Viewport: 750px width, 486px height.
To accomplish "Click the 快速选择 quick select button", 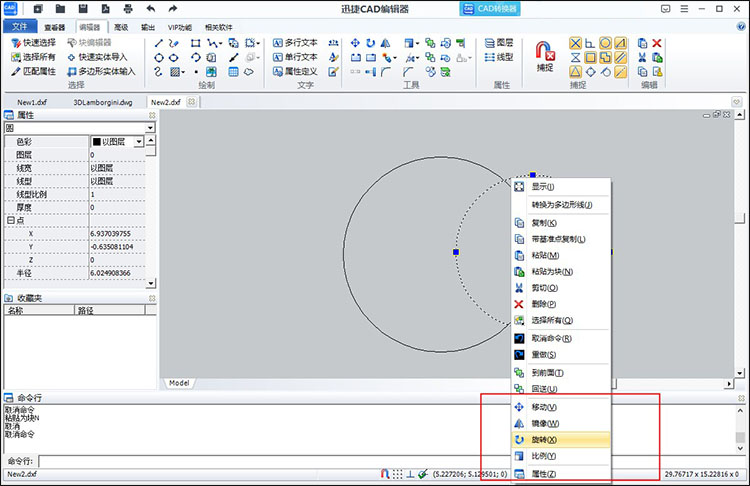I will [x=33, y=43].
